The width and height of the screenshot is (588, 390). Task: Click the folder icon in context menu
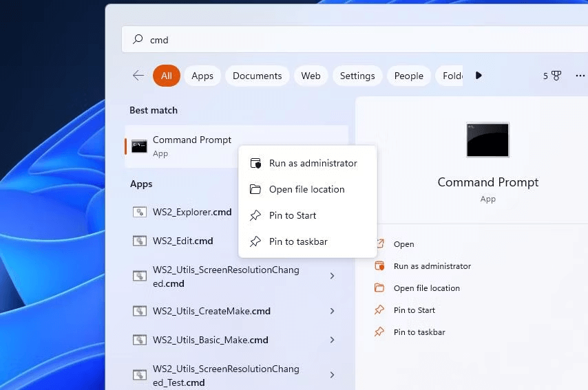pyautogui.click(x=255, y=189)
